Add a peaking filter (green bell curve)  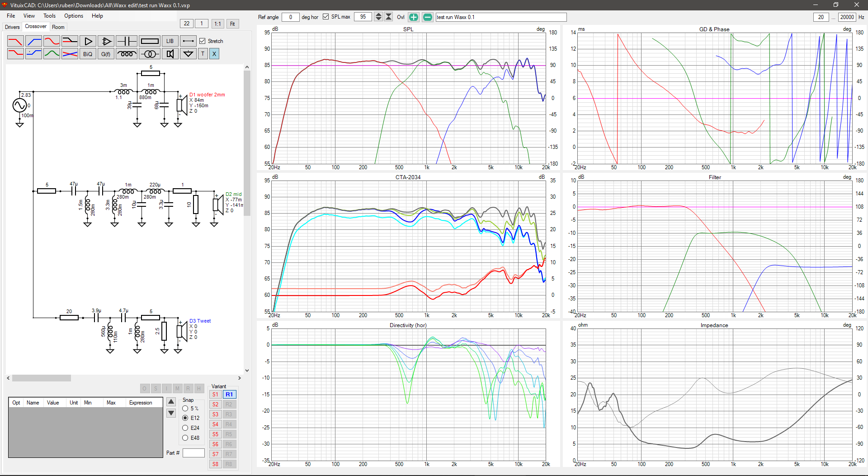tap(52, 54)
